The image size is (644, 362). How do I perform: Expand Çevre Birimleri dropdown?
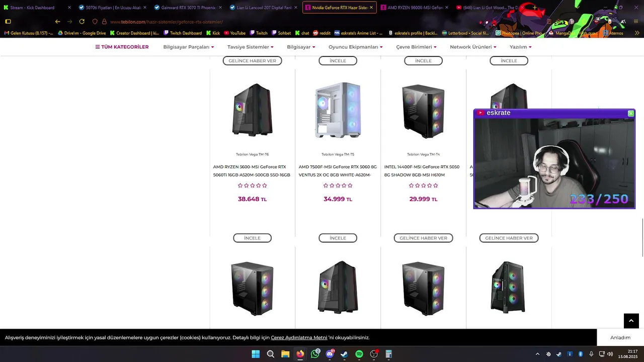[x=416, y=47]
